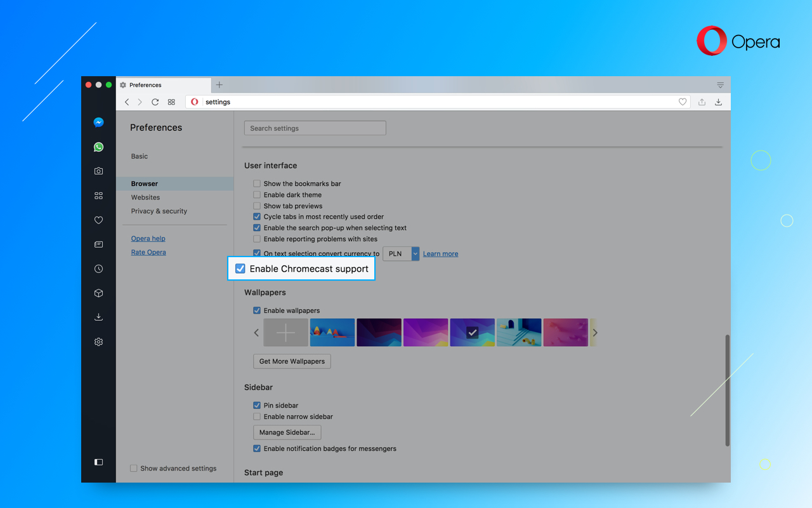Switch to the Privacy & security section
This screenshot has height=508, width=812.
(x=158, y=210)
